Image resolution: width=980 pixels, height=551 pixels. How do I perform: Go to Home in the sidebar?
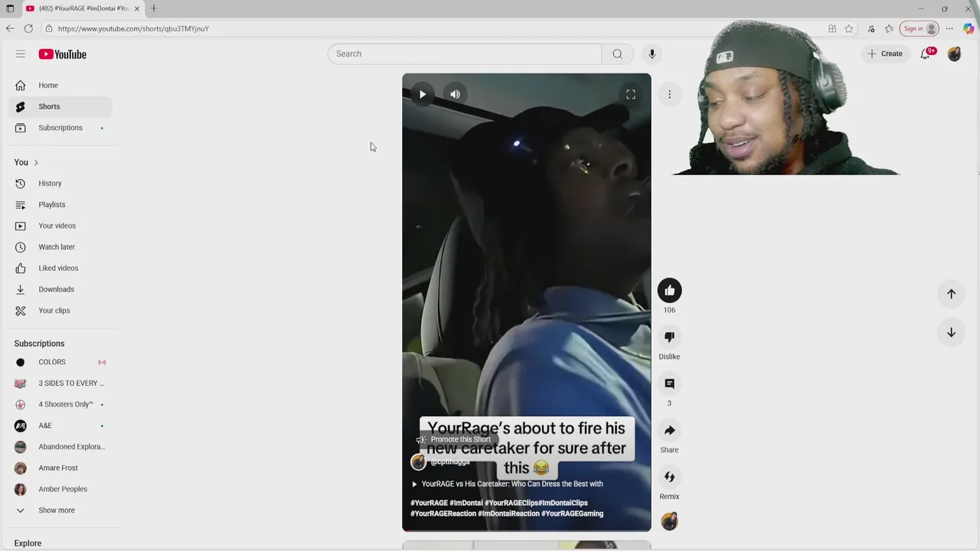point(60,85)
